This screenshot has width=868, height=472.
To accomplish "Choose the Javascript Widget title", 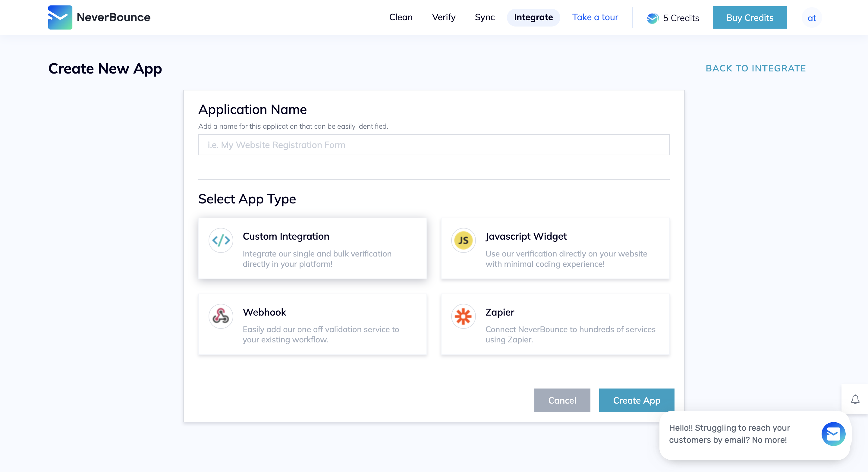I will coord(526,236).
